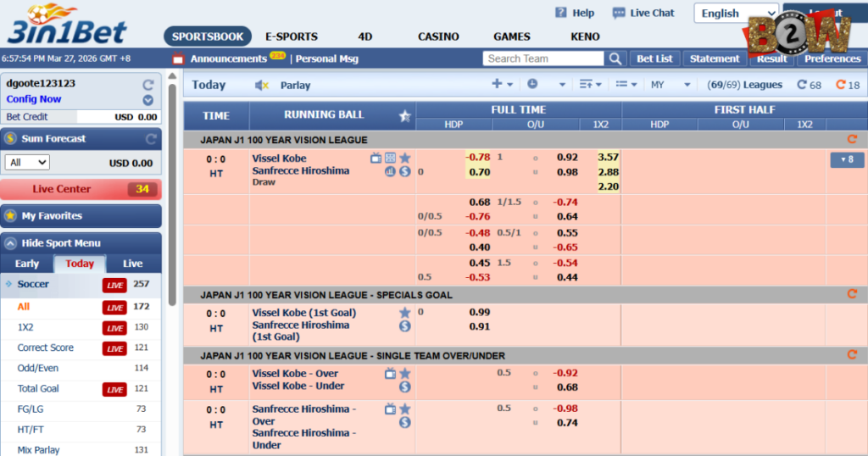Screen dimensions: 868x456
Task: Open TV icon for Vissel Kobe - Over
Action: [x=390, y=374]
